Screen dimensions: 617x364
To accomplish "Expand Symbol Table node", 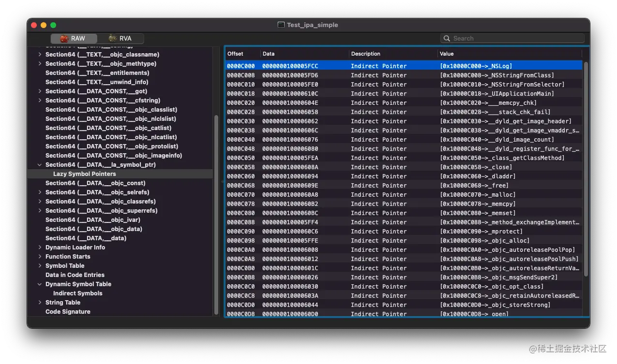I will pos(40,266).
